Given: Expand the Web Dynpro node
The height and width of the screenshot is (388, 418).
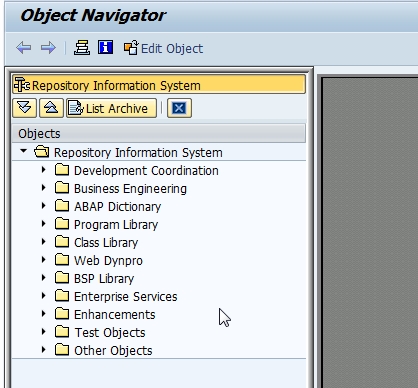Looking at the screenshot, I should [x=44, y=260].
